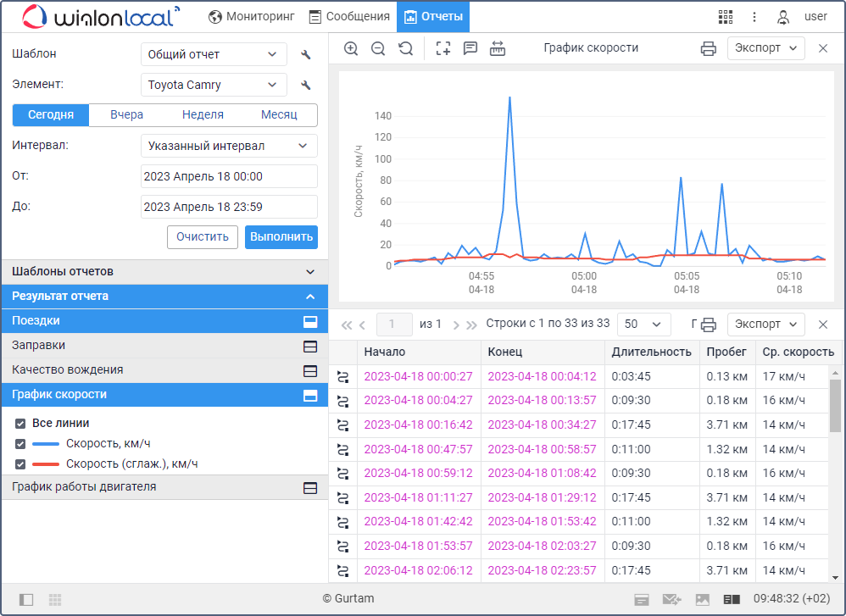This screenshot has width=846, height=616.
Task: Toggle the График скорости window icon
Action: point(310,396)
